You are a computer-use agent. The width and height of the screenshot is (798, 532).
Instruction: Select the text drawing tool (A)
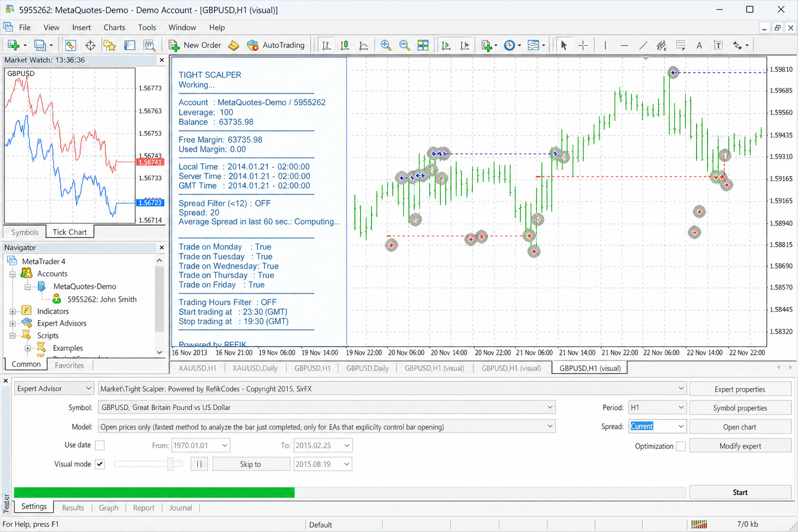pyautogui.click(x=699, y=45)
